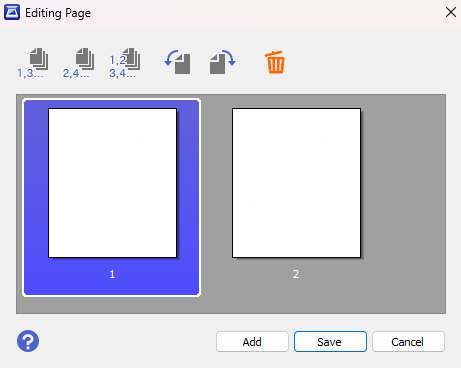Rotate page right (clockwise)
Screen dimensions: 461x368
click(223, 62)
